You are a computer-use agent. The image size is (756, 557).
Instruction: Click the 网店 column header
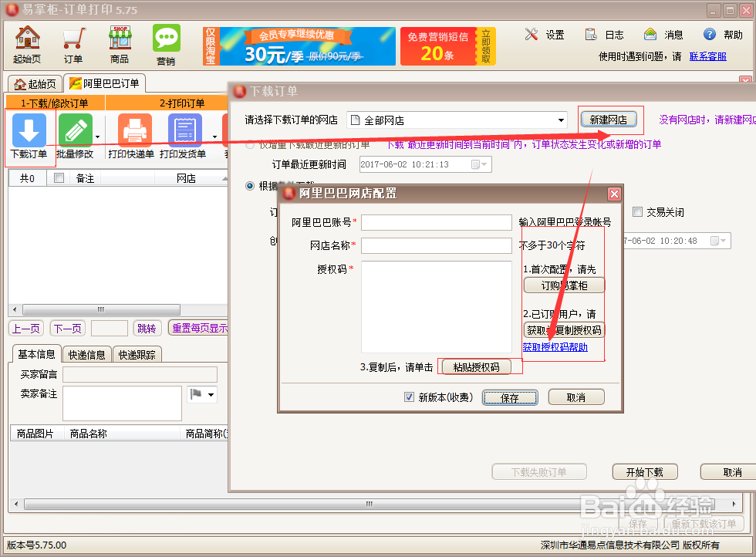186,178
